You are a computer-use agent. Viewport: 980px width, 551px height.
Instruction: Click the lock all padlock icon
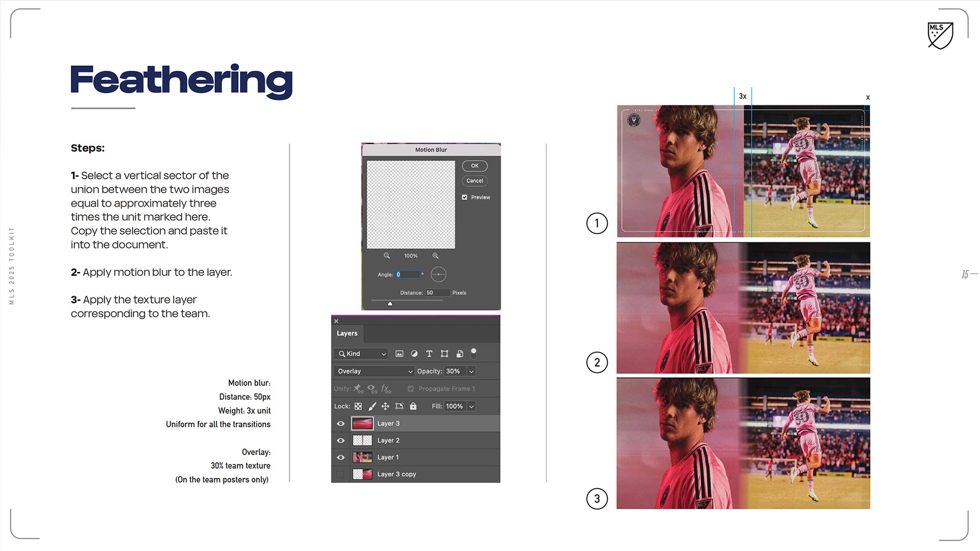tap(413, 407)
